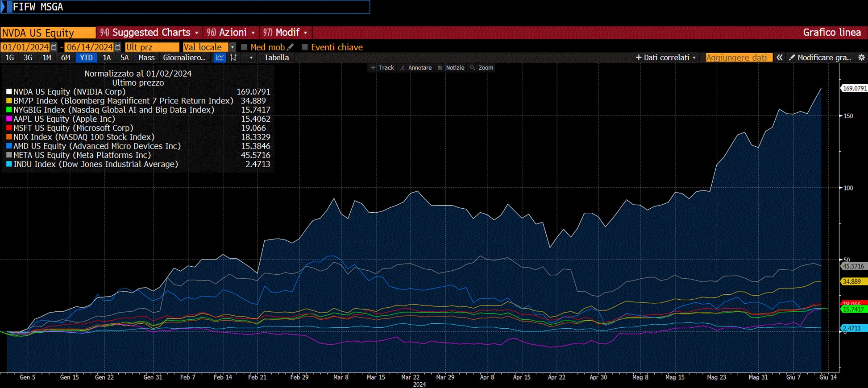This screenshot has width=868, height=388.
Task: Switch to the 1A range tab
Action: click(x=107, y=58)
